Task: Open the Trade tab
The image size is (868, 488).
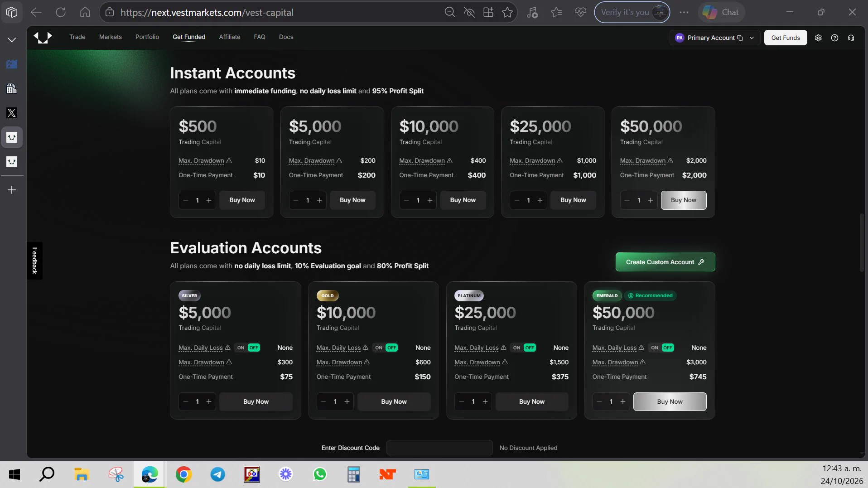Action: tap(77, 37)
